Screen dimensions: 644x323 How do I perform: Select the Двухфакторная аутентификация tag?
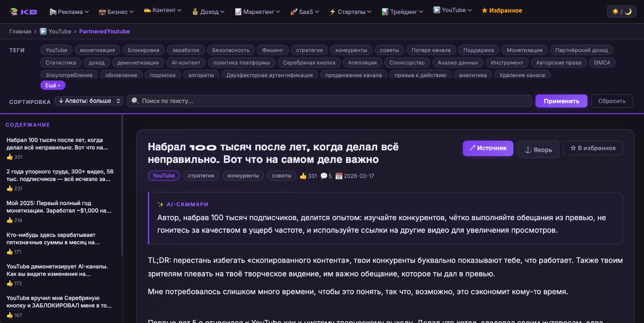[269, 75]
